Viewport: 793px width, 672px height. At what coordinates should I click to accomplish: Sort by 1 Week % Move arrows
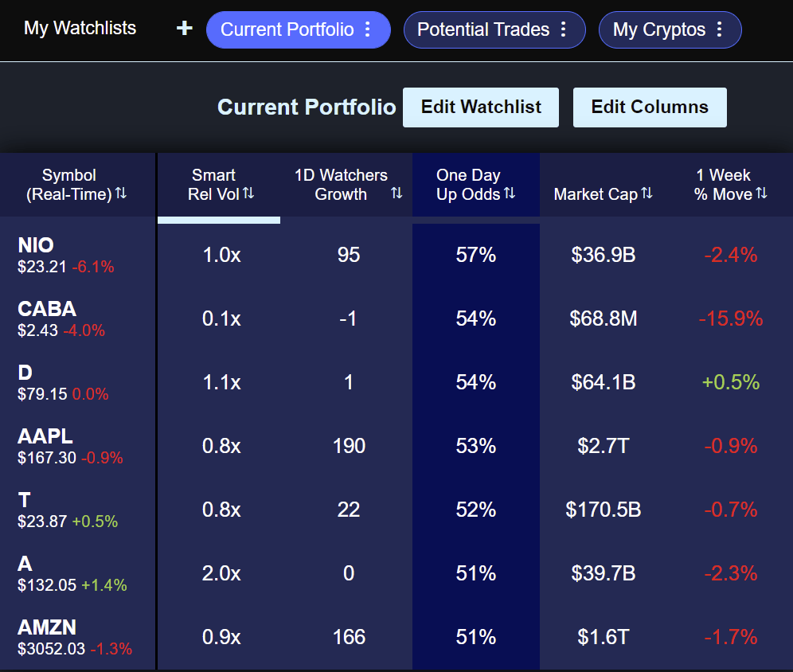762,193
